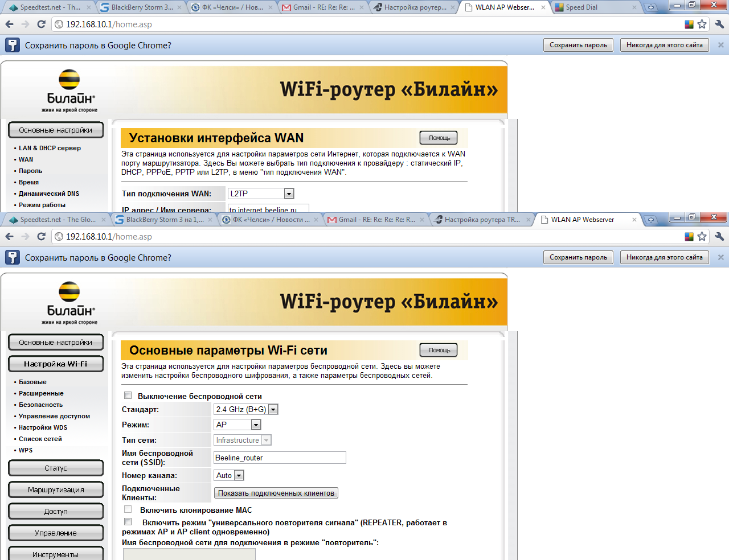Open Статус menu section
This screenshot has width=729, height=560.
(x=56, y=468)
